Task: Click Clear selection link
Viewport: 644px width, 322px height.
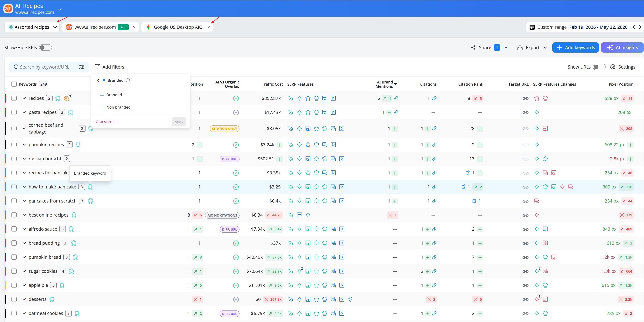Action: coord(107,122)
